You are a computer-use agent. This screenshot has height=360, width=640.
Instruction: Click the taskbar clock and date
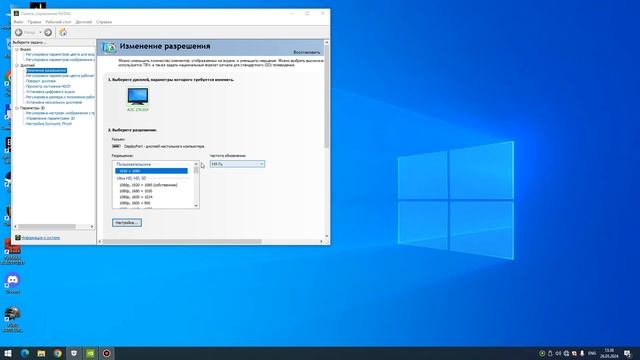point(609,353)
